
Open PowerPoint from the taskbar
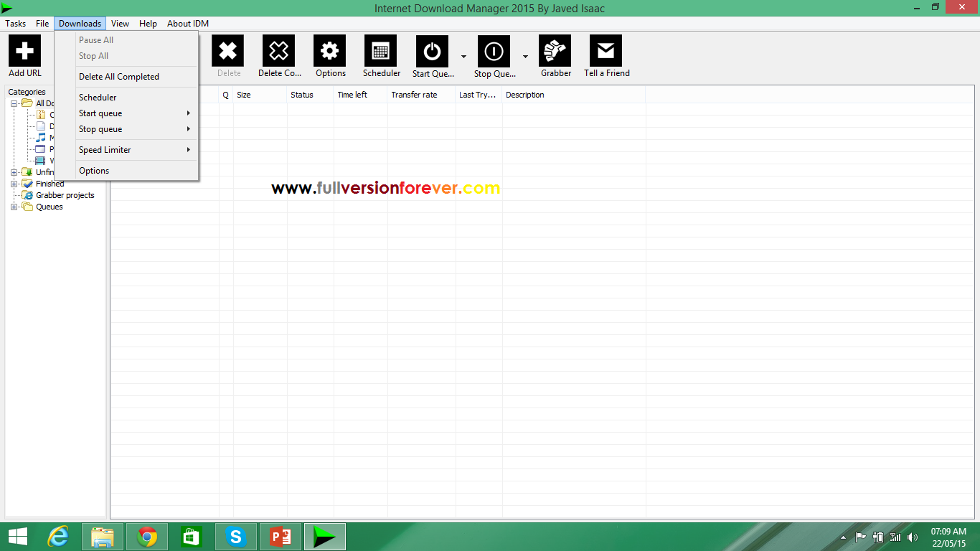(281, 537)
